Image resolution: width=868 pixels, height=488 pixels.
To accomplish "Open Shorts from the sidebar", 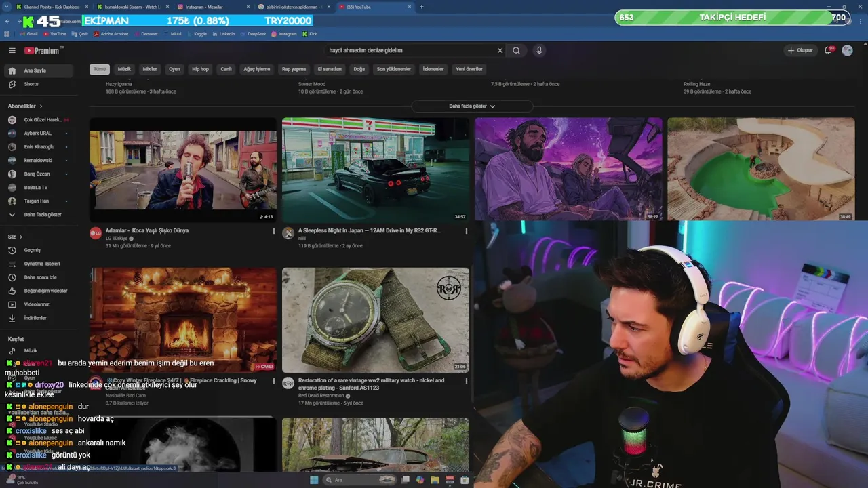I will pyautogui.click(x=41, y=84).
